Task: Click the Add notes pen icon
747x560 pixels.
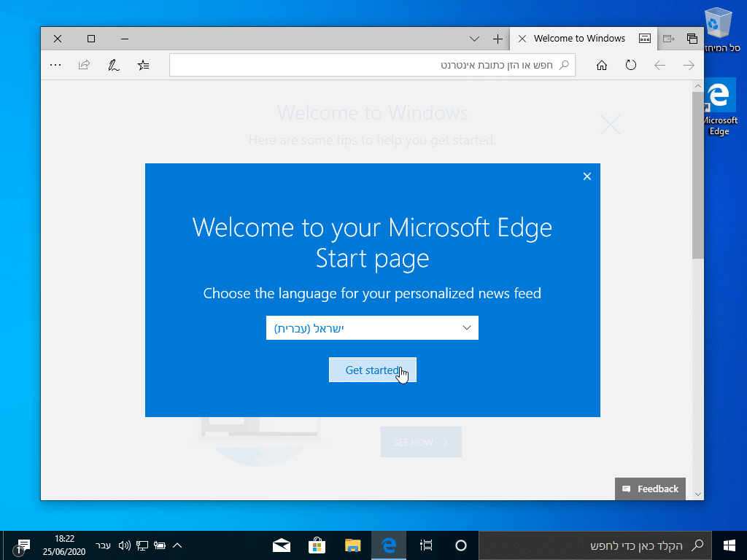Action: coord(113,66)
